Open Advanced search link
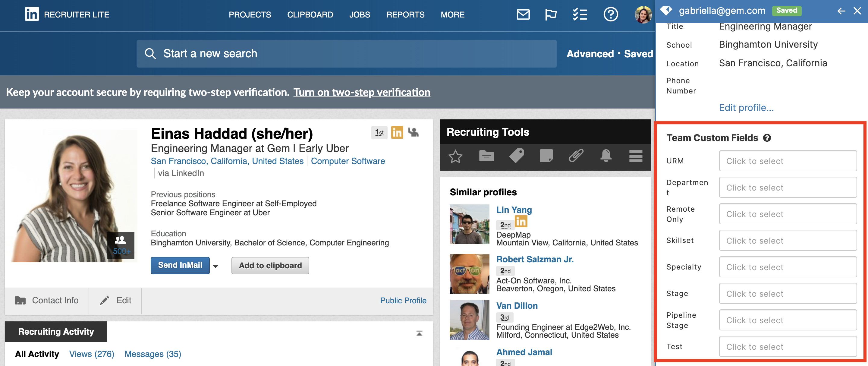 (590, 54)
